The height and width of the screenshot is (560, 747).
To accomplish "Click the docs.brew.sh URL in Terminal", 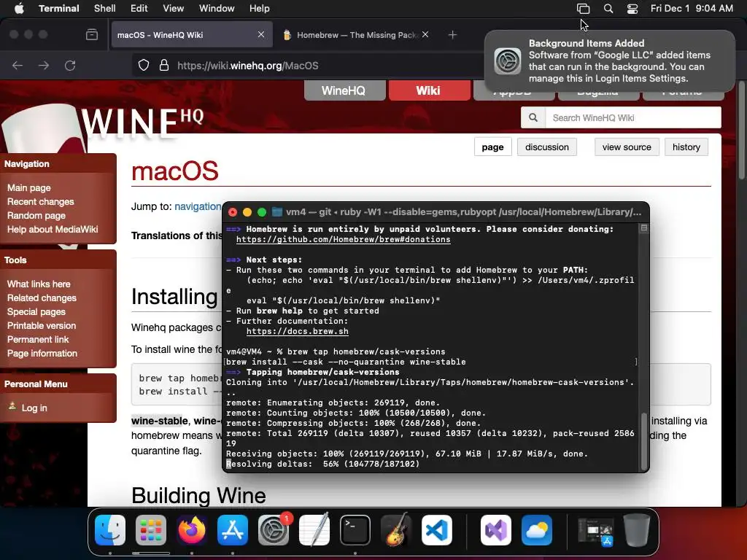I will tap(298, 331).
